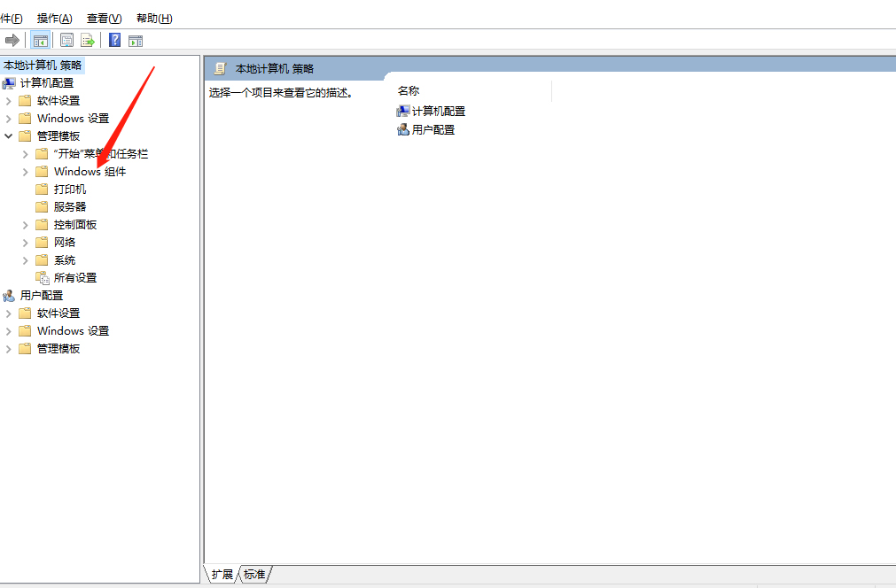The image size is (896, 588).
Task: Click the 用户配置 user icon in tree
Action: click(9, 296)
